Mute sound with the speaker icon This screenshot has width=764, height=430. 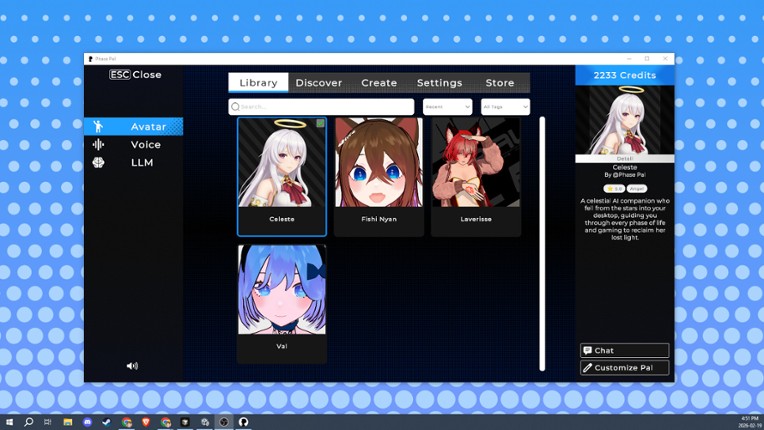click(132, 366)
